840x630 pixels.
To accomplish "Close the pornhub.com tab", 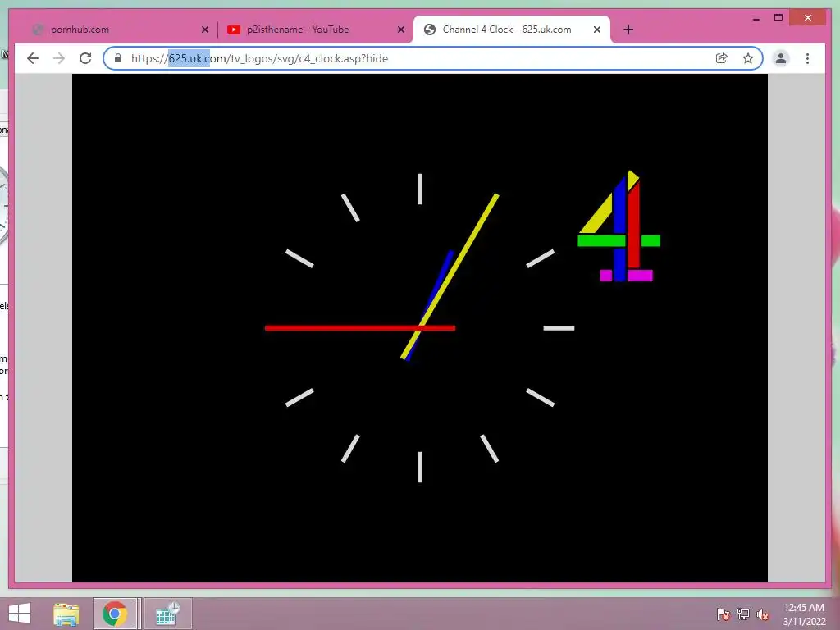I will (x=204, y=30).
